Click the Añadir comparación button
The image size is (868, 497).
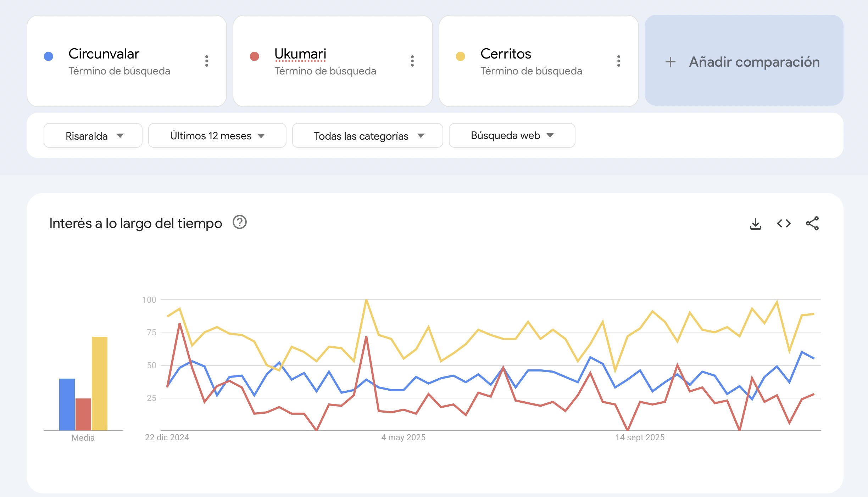coord(744,60)
